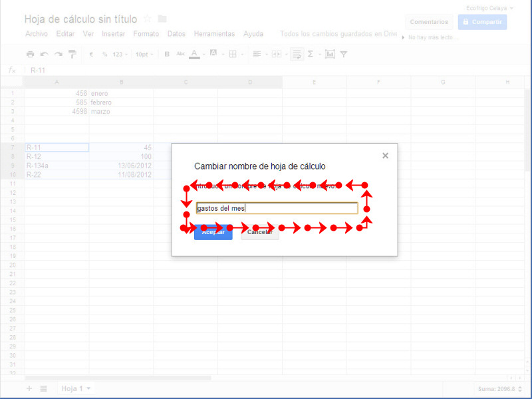Screen dimensions: 532x399
Task: Click cell containing '13/06/2012'
Action: point(121,166)
